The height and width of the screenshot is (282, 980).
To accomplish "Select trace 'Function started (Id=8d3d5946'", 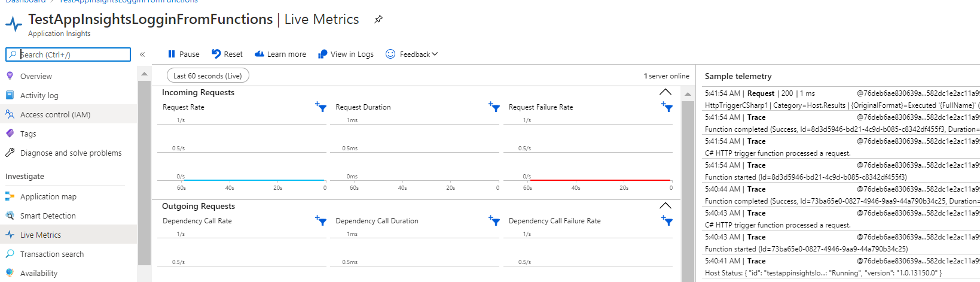I will (841, 171).
